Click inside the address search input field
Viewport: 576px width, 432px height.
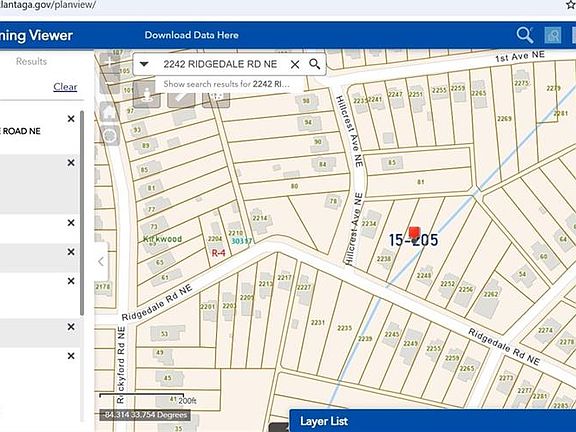[220, 64]
